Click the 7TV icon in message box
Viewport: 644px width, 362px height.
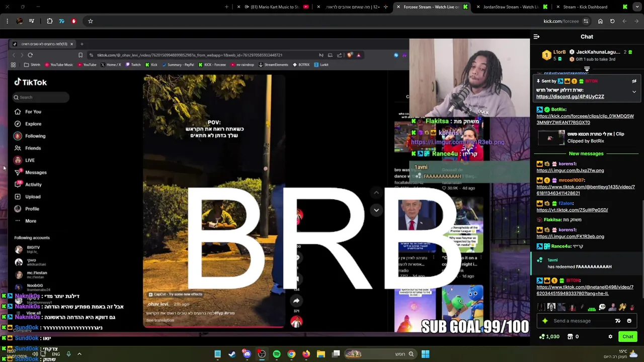pyautogui.click(x=618, y=321)
